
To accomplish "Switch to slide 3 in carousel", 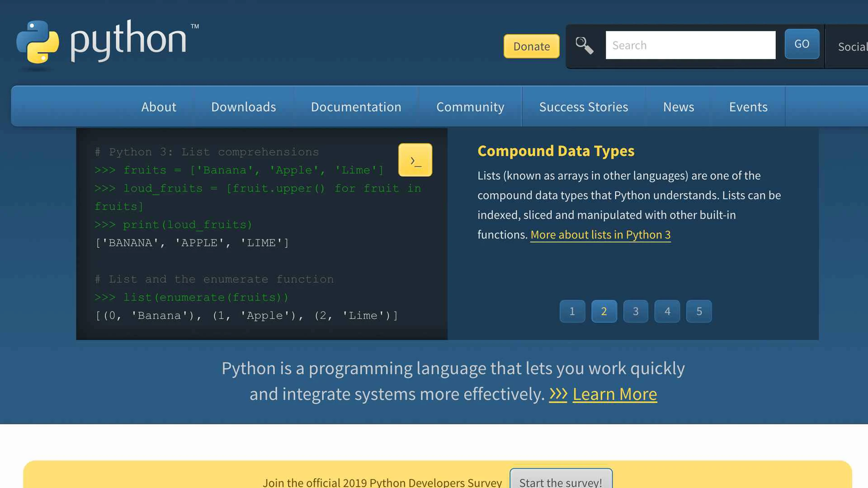I will 635,311.
